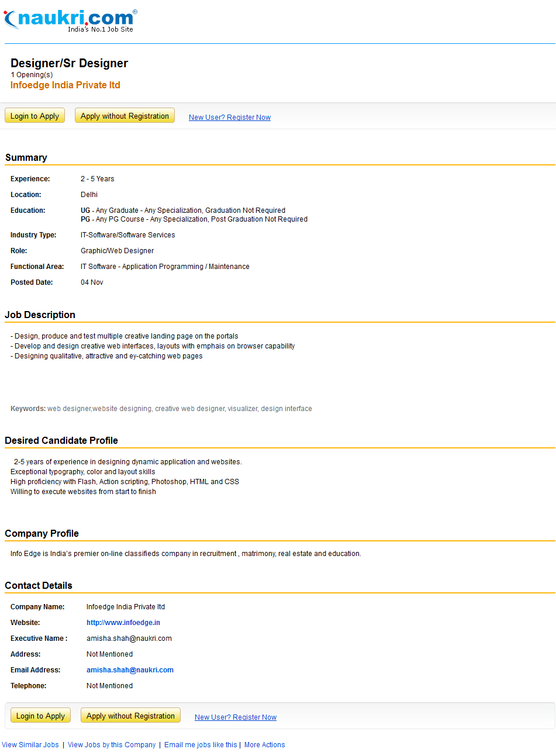The image size is (556, 756).
Task: Click the Industry Type: label
Action: click(x=33, y=235)
